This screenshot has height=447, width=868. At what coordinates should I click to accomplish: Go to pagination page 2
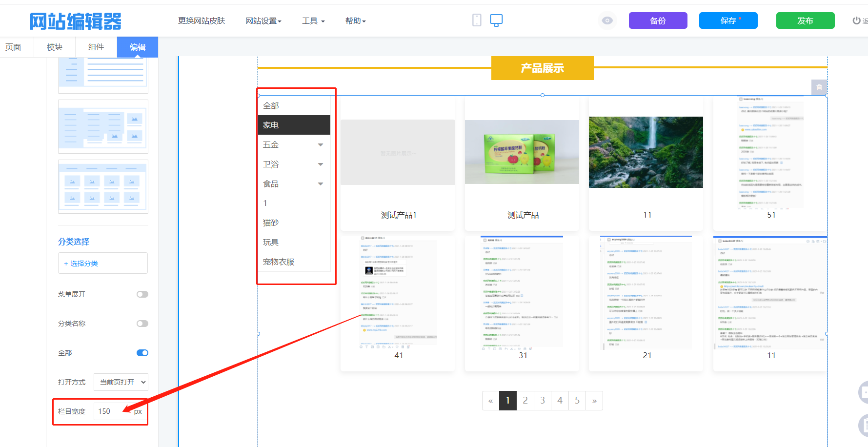coord(525,401)
